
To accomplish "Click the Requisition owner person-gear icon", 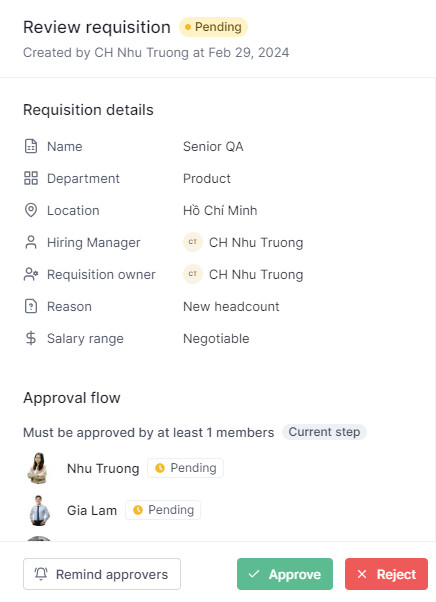I will click(x=31, y=274).
